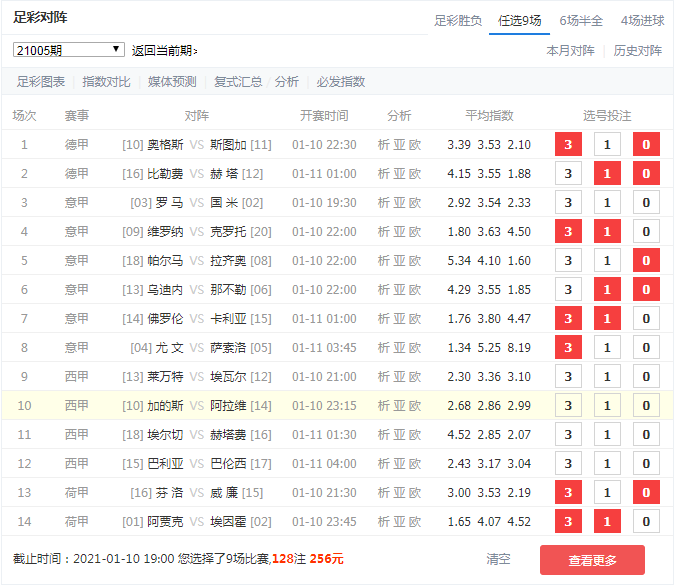The width and height of the screenshot is (677, 587).
Task: Switch to 足彩胜负 tab
Action: tap(458, 20)
